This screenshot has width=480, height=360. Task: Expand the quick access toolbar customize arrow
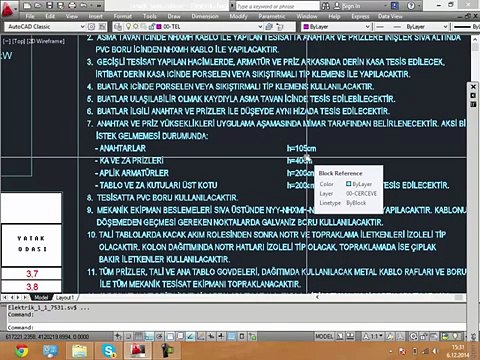(x=99, y=6)
